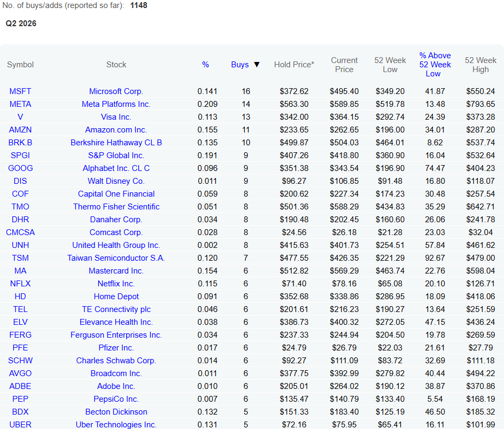
Task: Select the META ticker link
Action: point(20,104)
